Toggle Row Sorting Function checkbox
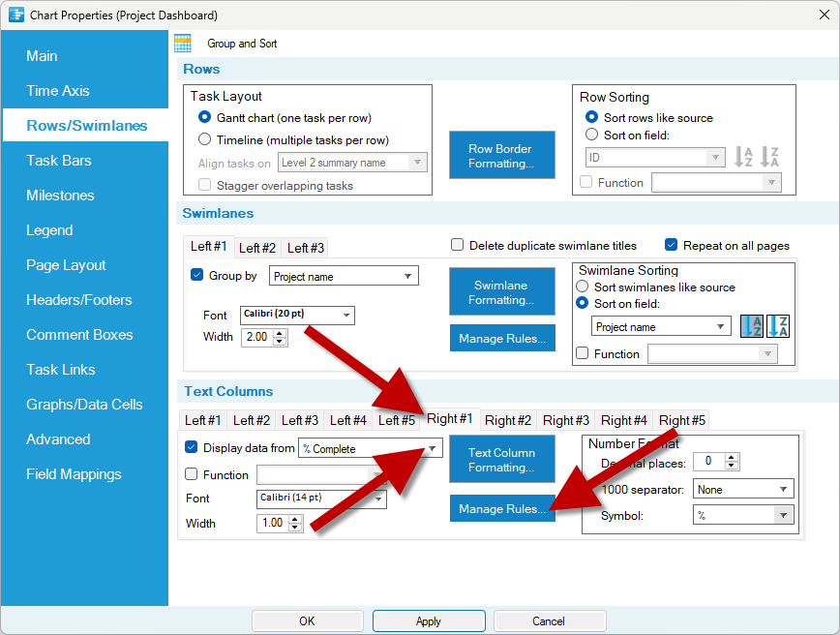The width and height of the screenshot is (840, 635). click(x=586, y=182)
